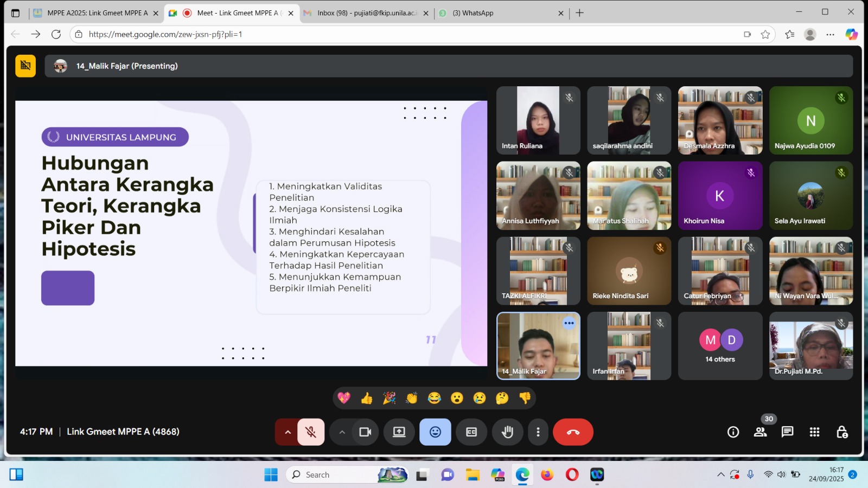The height and width of the screenshot is (488, 868).
Task: Open the meeting details info icon
Action: 733,432
